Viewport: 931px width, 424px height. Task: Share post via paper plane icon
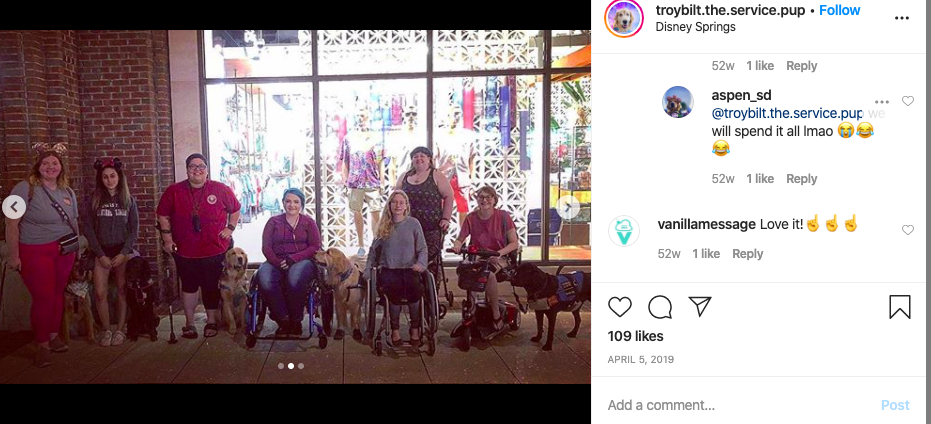700,306
